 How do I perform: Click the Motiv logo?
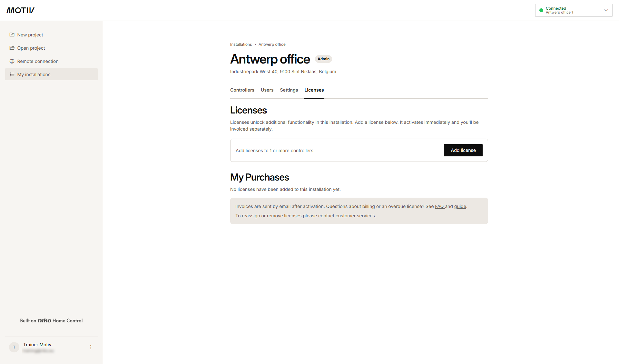tap(20, 10)
